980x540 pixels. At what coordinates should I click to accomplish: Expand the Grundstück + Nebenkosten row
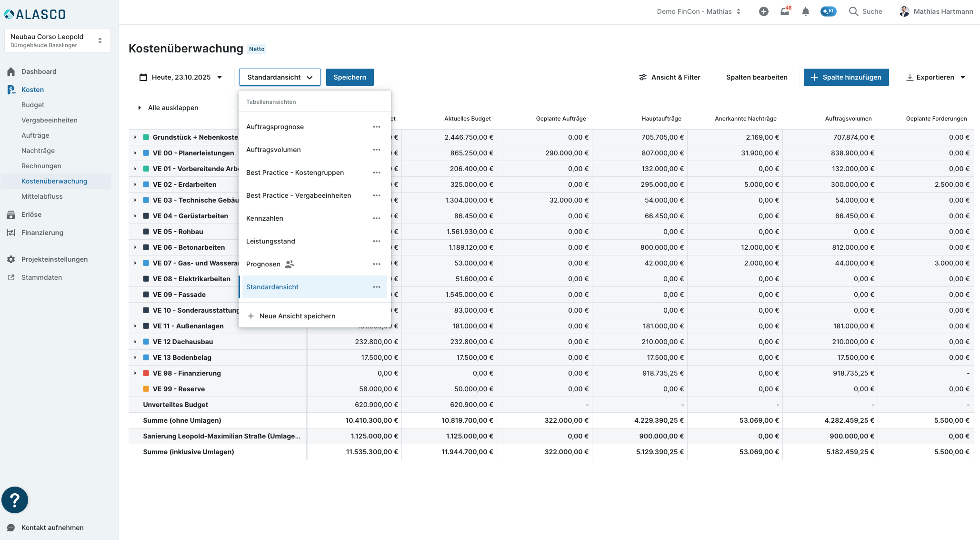tap(135, 137)
